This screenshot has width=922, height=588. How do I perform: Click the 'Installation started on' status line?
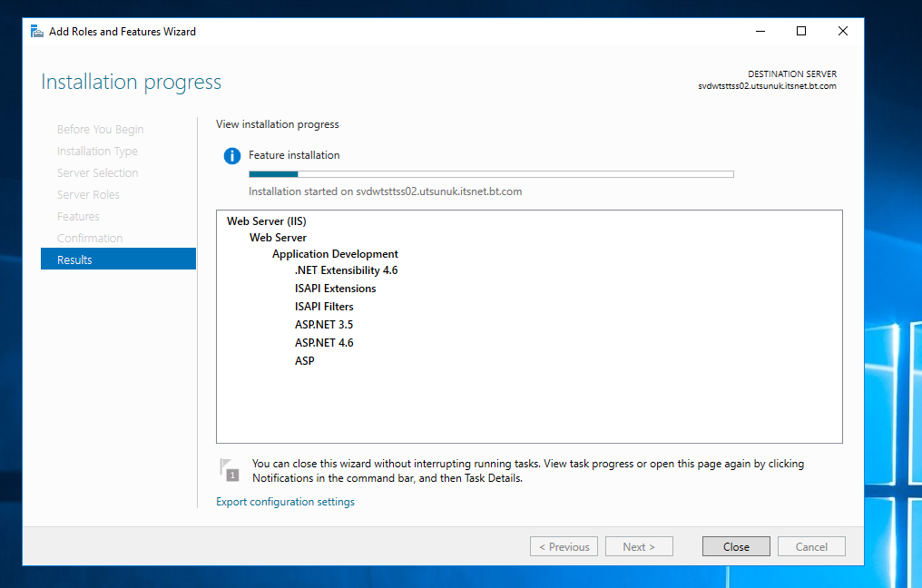385,191
